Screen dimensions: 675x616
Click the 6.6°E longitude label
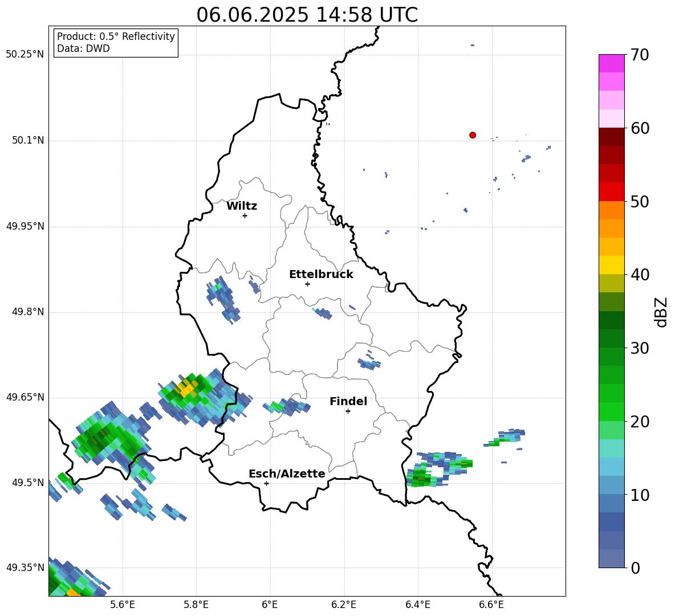coord(491,605)
